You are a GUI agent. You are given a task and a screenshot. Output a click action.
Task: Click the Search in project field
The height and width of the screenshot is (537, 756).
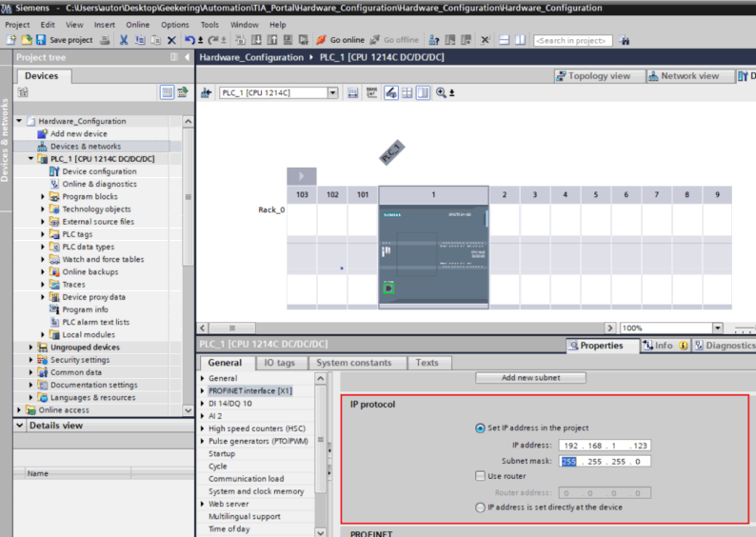[x=573, y=41]
